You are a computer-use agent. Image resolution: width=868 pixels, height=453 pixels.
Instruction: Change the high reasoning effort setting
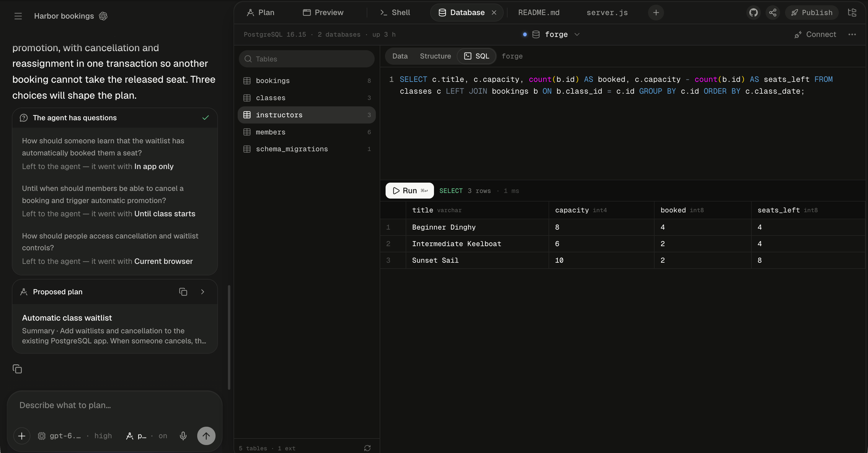pyautogui.click(x=103, y=436)
